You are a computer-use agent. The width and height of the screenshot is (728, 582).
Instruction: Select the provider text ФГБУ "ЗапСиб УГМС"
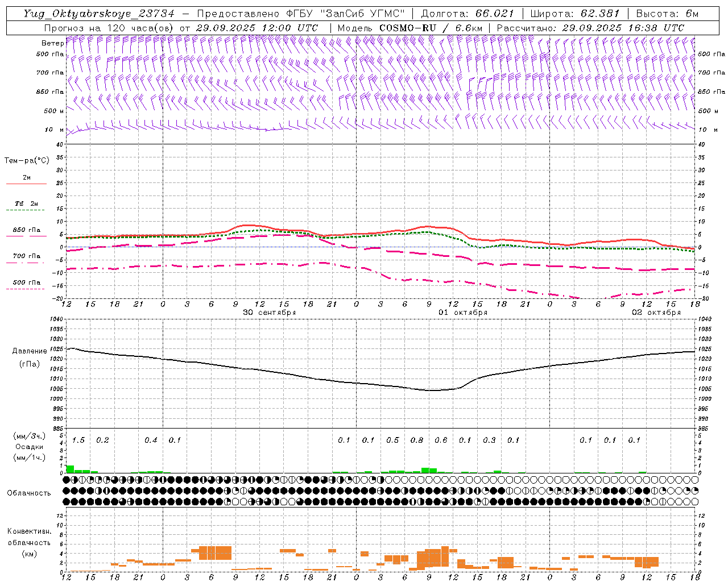(345, 14)
